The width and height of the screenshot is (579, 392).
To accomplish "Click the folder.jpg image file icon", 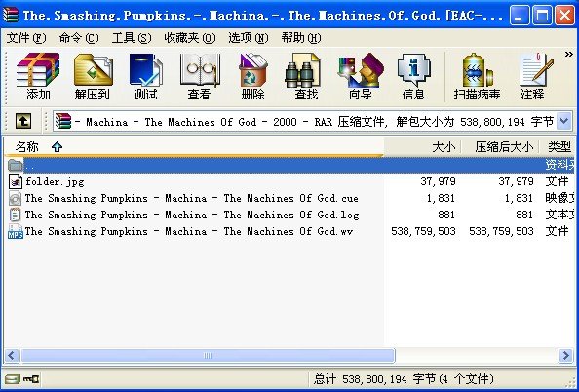I will 16,181.
